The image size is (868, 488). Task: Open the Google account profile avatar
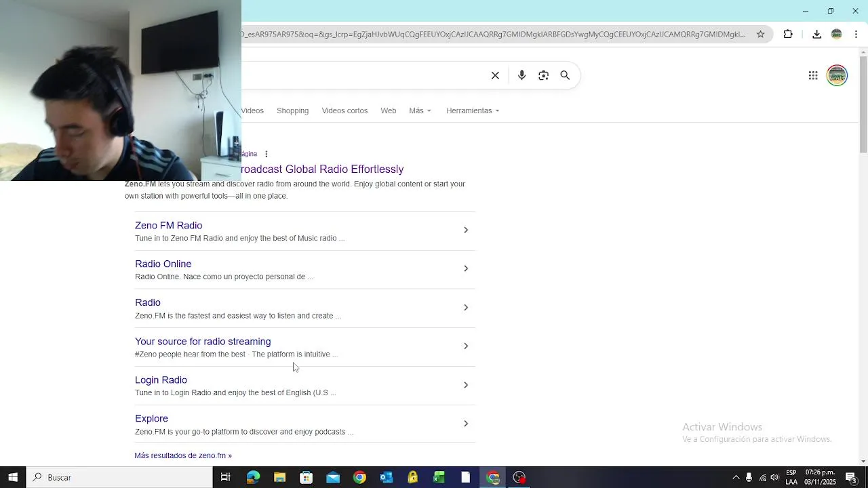[837, 75]
